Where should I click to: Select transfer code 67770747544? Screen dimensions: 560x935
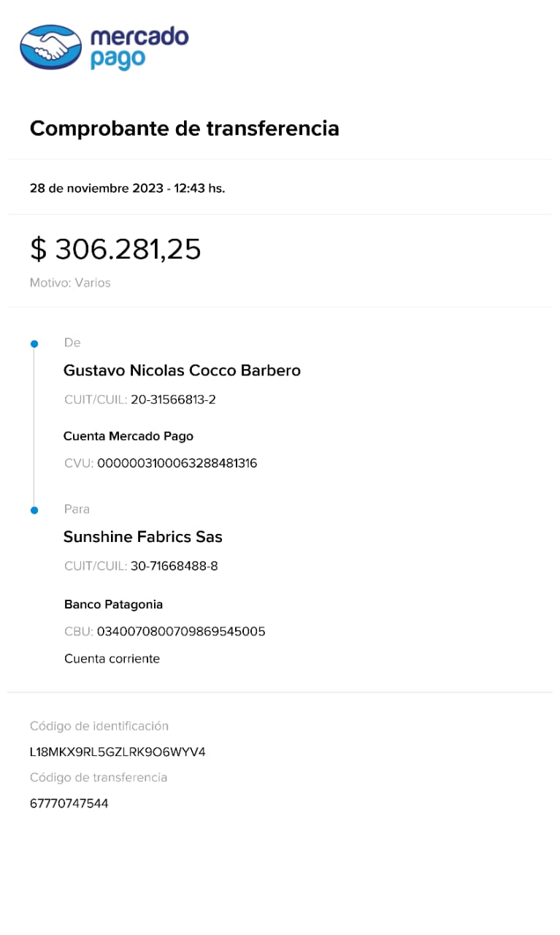tap(69, 804)
